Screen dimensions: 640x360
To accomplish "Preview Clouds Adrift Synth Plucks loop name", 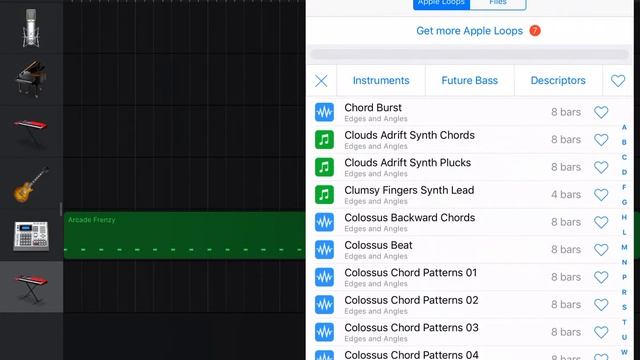I will (x=407, y=162).
